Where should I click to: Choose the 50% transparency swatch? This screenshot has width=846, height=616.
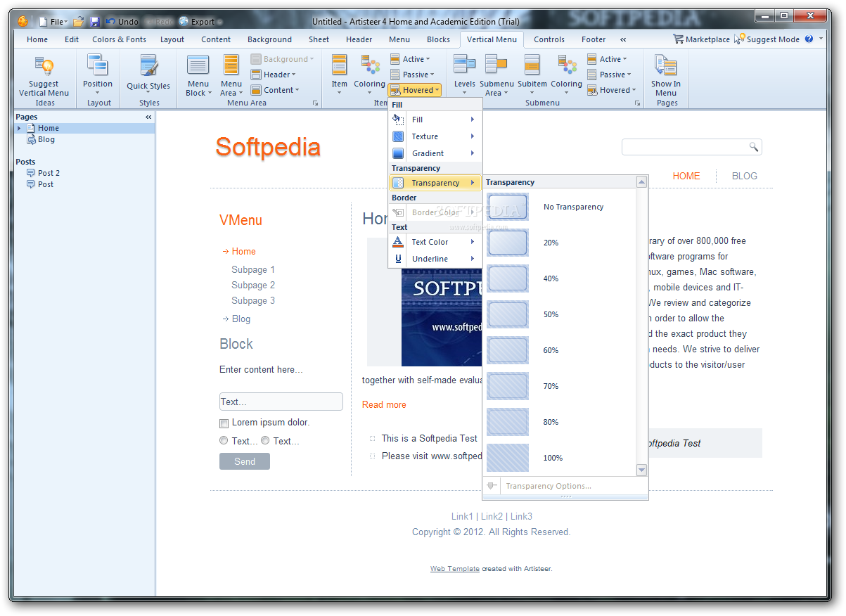[x=508, y=314]
